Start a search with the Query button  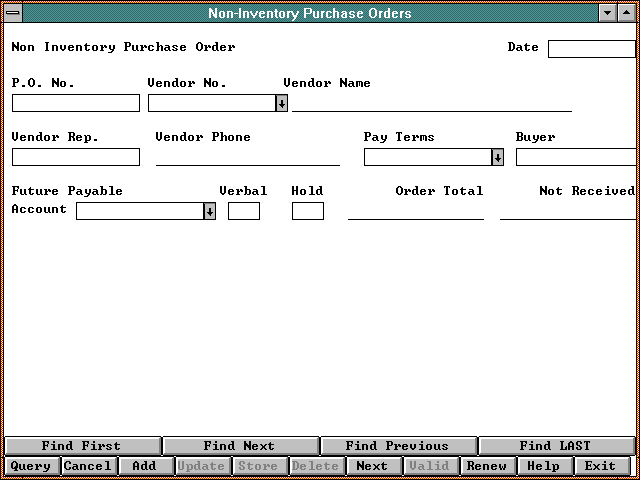[x=30, y=466]
